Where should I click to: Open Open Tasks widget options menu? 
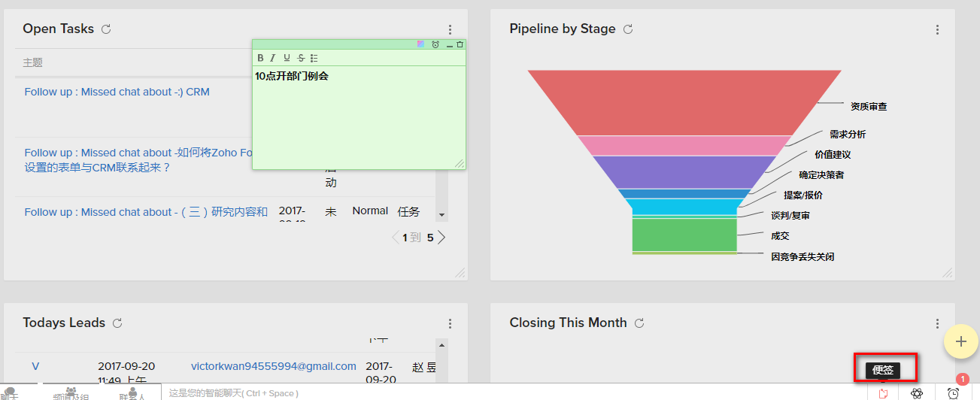[x=450, y=30]
